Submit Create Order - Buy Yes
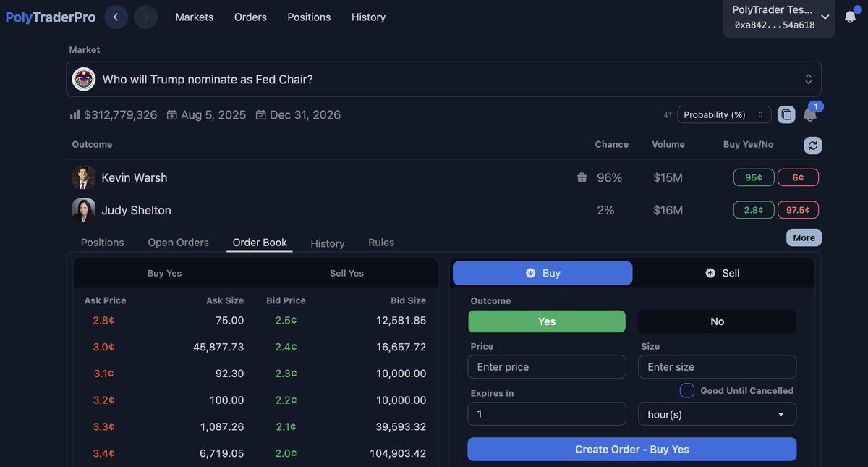The image size is (868, 467). pos(632,450)
